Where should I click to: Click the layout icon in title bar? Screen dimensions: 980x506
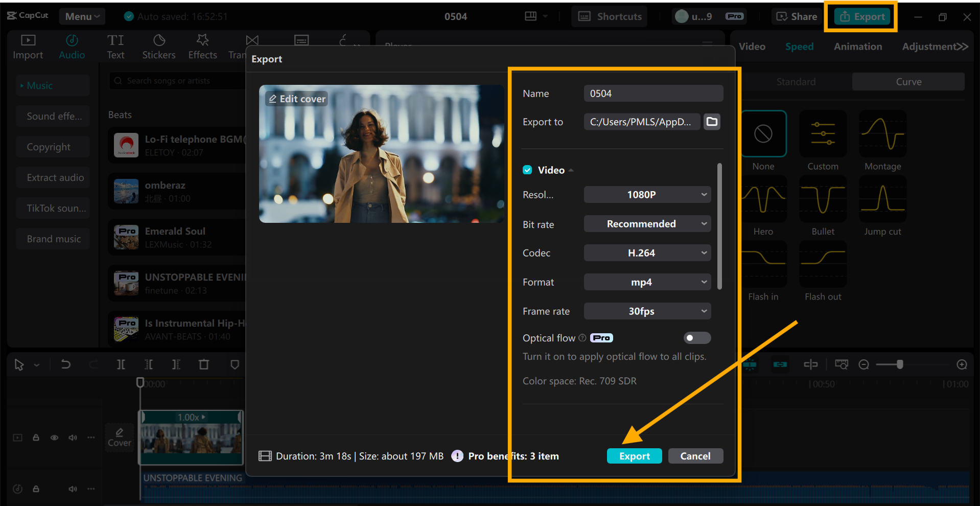[x=531, y=16]
